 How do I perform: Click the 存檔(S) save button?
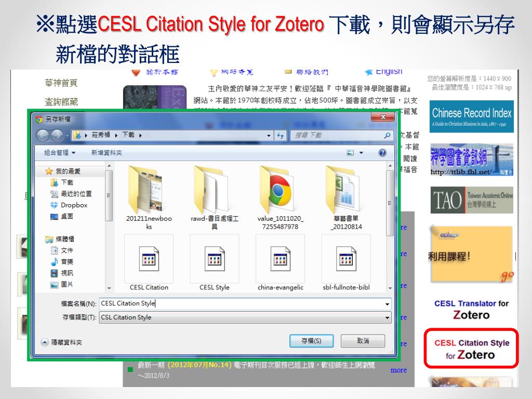point(311,341)
